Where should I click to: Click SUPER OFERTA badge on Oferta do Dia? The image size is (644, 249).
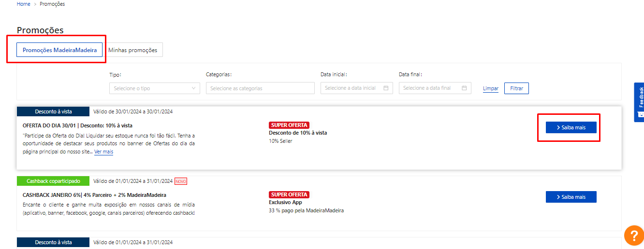(x=289, y=125)
